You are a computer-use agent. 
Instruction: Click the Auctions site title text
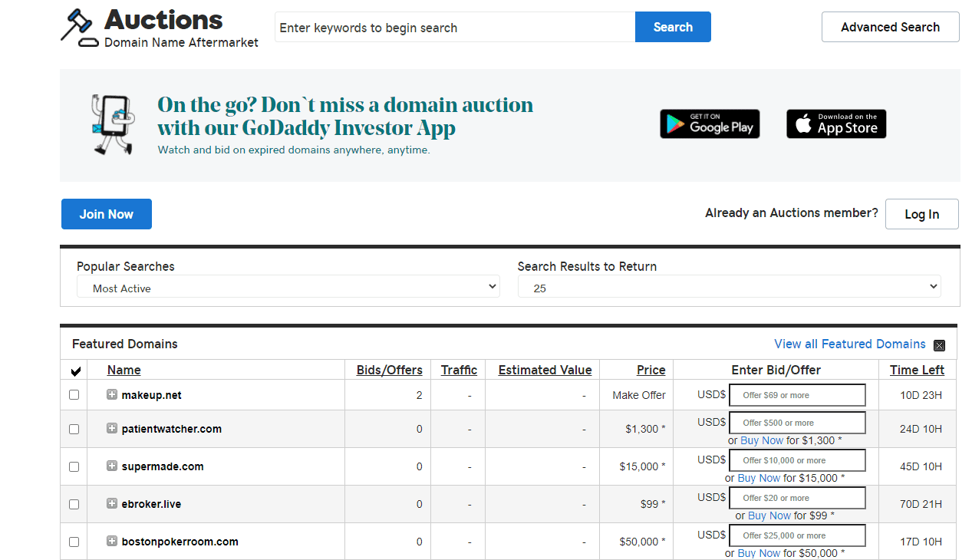(163, 19)
